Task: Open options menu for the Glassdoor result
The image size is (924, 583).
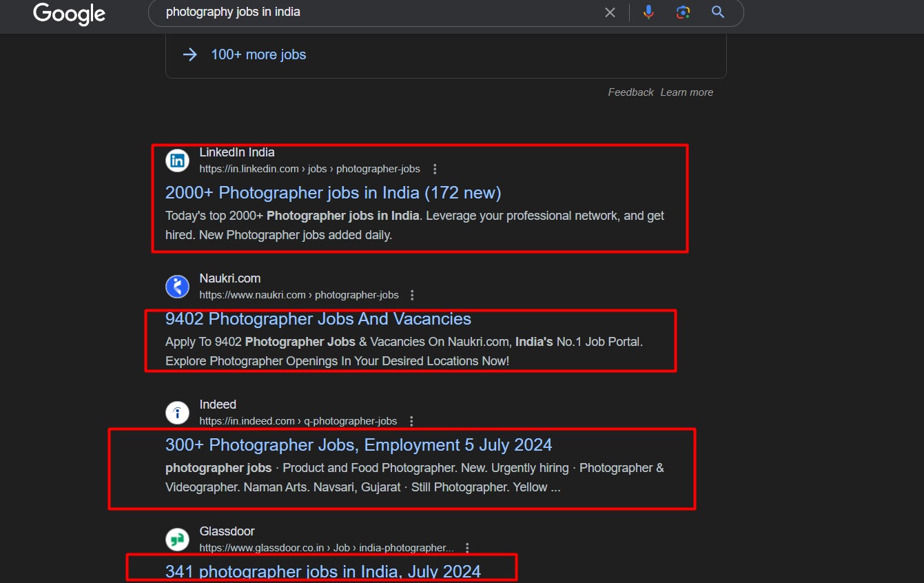Action: coord(467,548)
